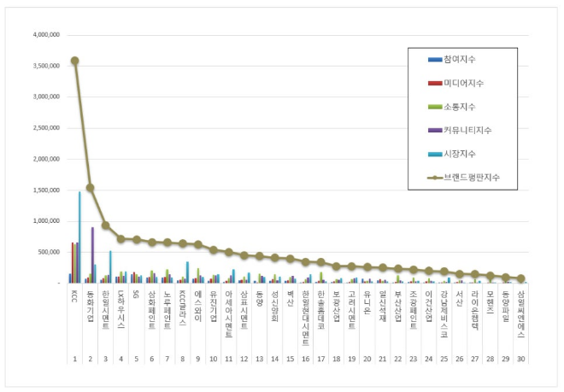Select the 시장지수 legend label text
The width and height of the screenshot is (564, 392).
click(459, 154)
